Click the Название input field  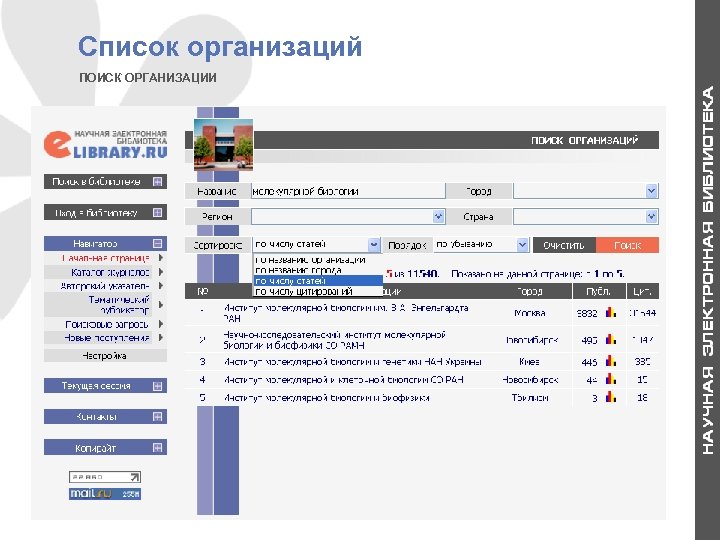[348, 191]
